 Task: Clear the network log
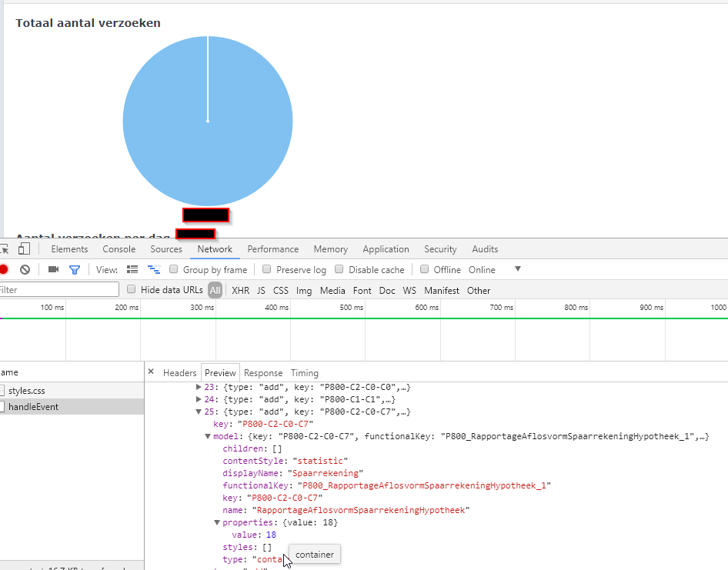[25, 269]
